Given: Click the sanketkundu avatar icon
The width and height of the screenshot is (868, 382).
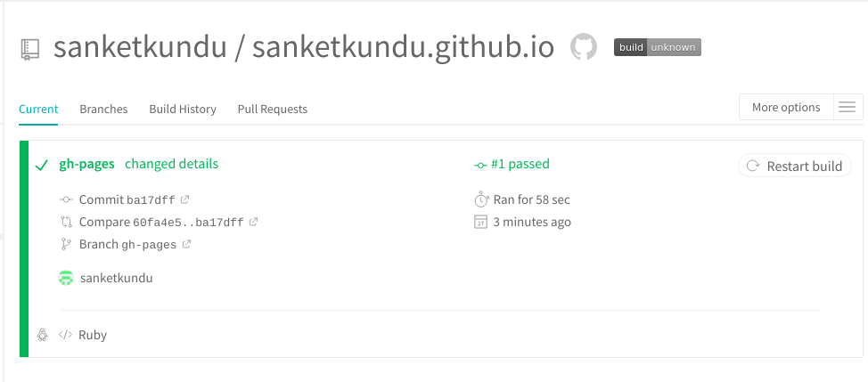Looking at the screenshot, I should [65, 278].
